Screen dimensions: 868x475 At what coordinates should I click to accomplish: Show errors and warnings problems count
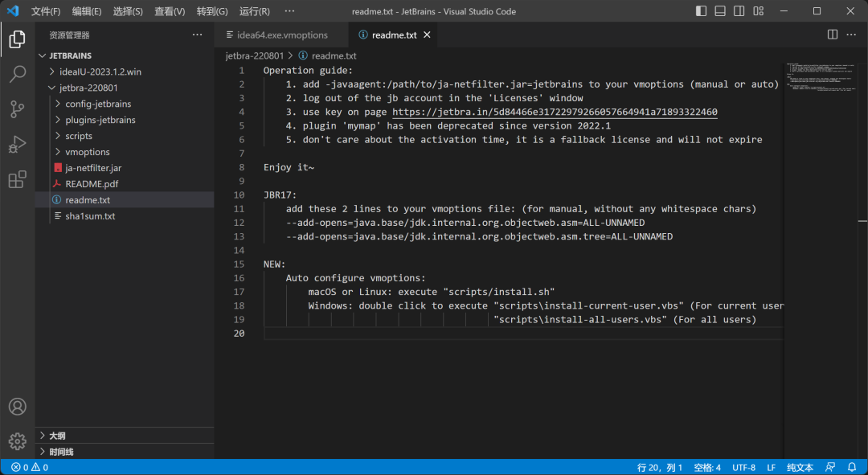[30, 467]
